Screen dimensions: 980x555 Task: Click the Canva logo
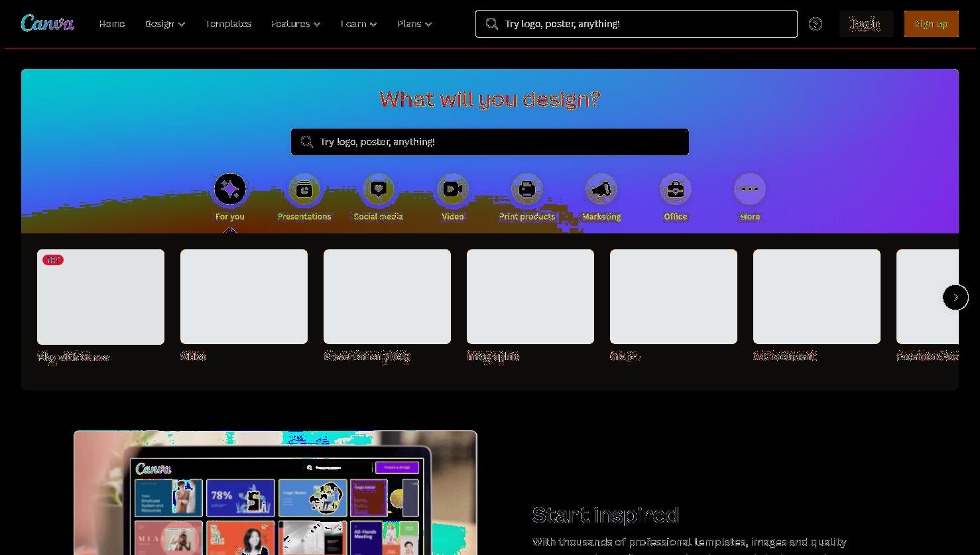pyautogui.click(x=47, y=23)
